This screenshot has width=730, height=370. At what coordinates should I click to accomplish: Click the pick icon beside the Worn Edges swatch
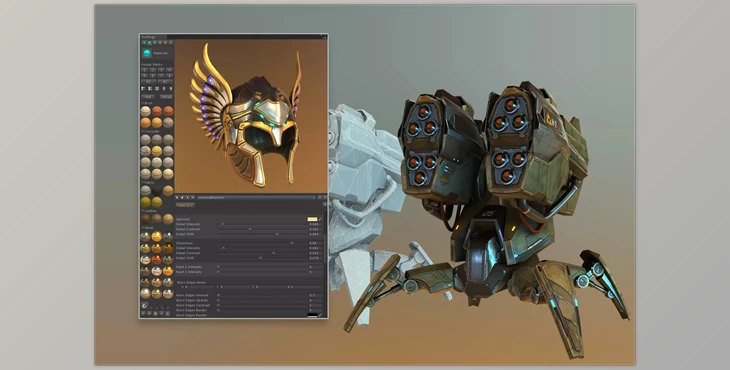(x=320, y=315)
